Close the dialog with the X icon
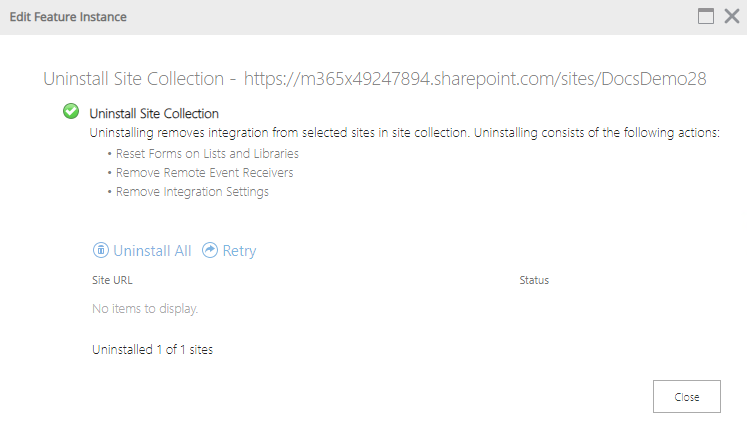This screenshot has height=429, width=747. tap(731, 16)
